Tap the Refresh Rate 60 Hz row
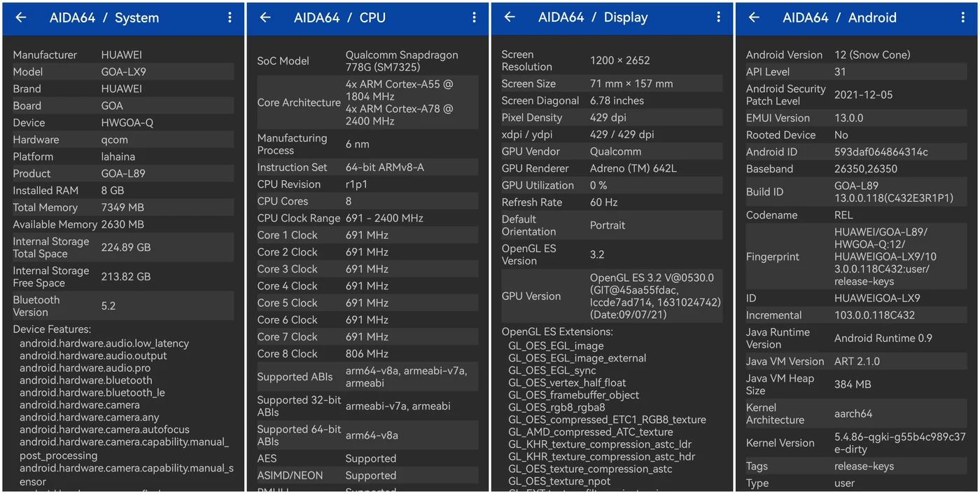The image size is (980, 494). tap(611, 203)
